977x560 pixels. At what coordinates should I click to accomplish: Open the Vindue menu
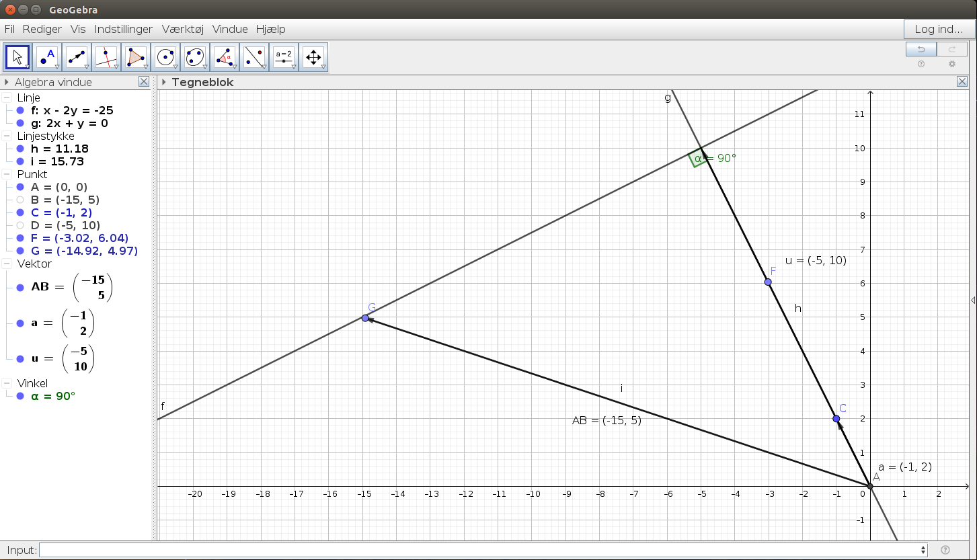(231, 29)
